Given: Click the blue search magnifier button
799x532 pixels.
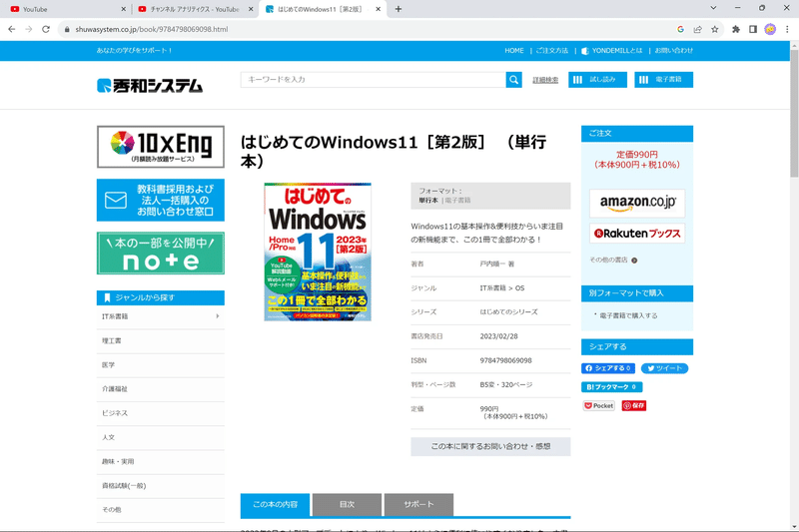Looking at the screenshot, I should tap(513, 80).
